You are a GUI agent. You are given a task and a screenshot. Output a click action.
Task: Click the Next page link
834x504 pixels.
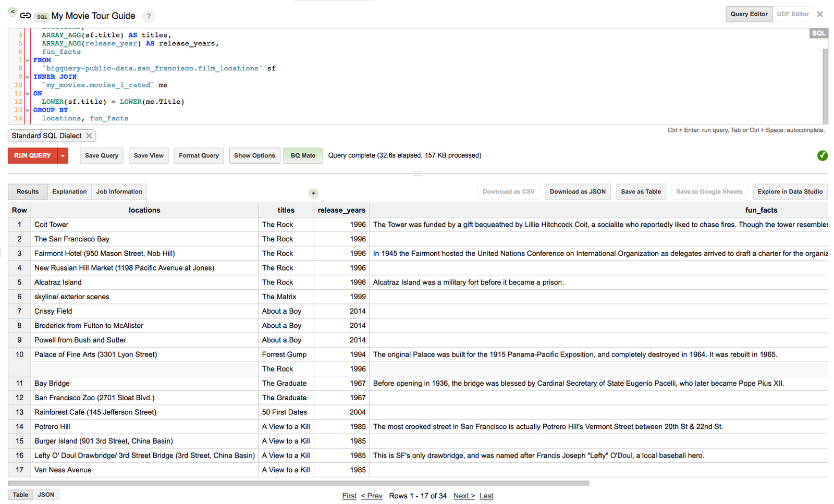pos(464,496)
